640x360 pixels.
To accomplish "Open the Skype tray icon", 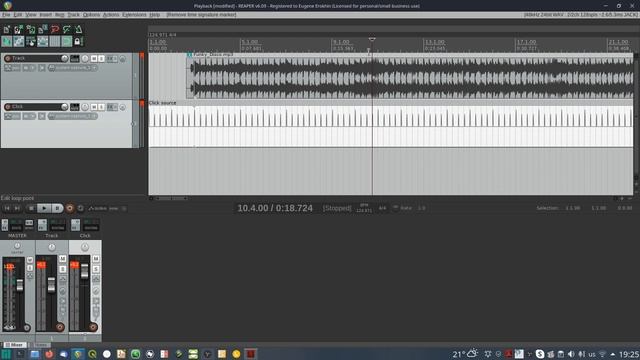I will click(540, 354).
